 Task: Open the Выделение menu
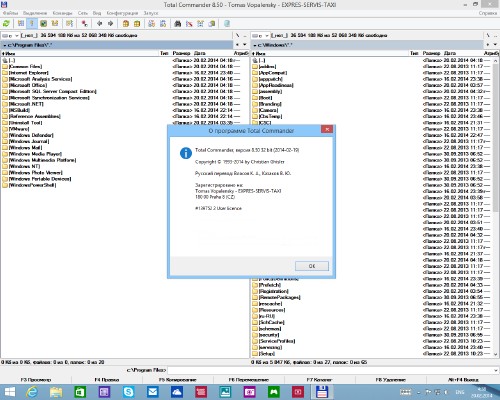point(35,13)
